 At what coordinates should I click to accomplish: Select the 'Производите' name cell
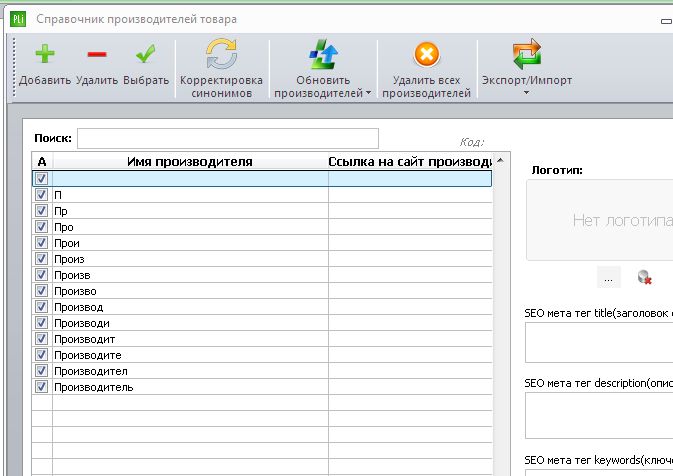(x=190, y=355)
